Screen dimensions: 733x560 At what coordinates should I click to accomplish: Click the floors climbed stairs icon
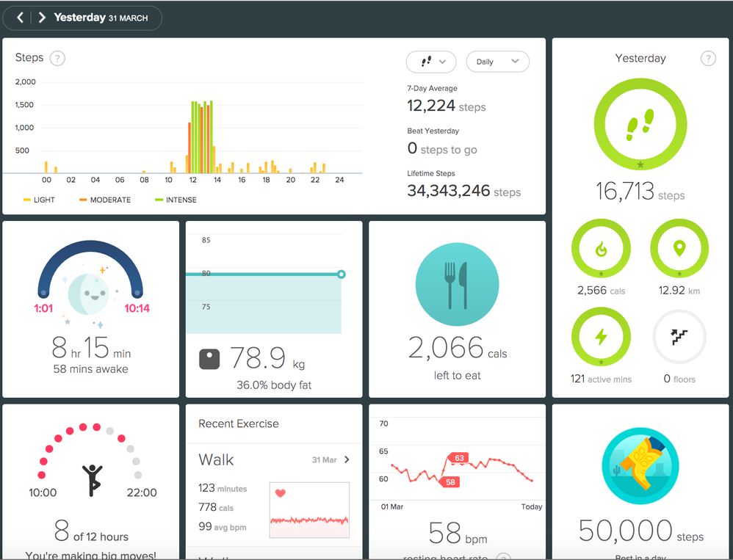click(x=679, y=337)
